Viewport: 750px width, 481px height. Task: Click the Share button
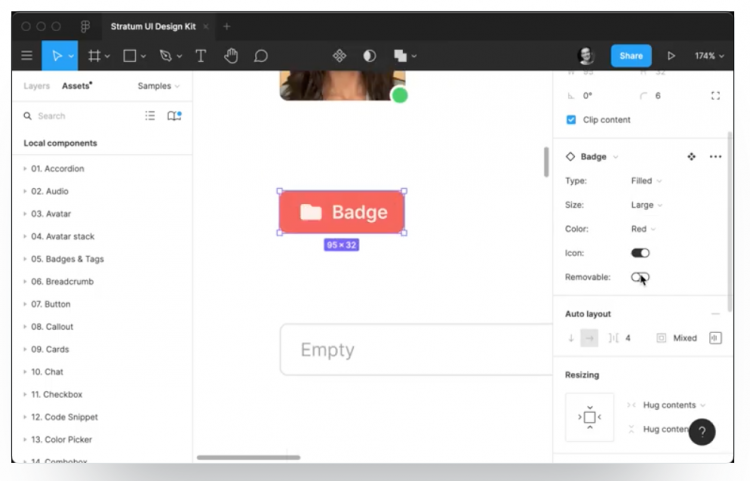pyautogui.click(x=631, y=56)
